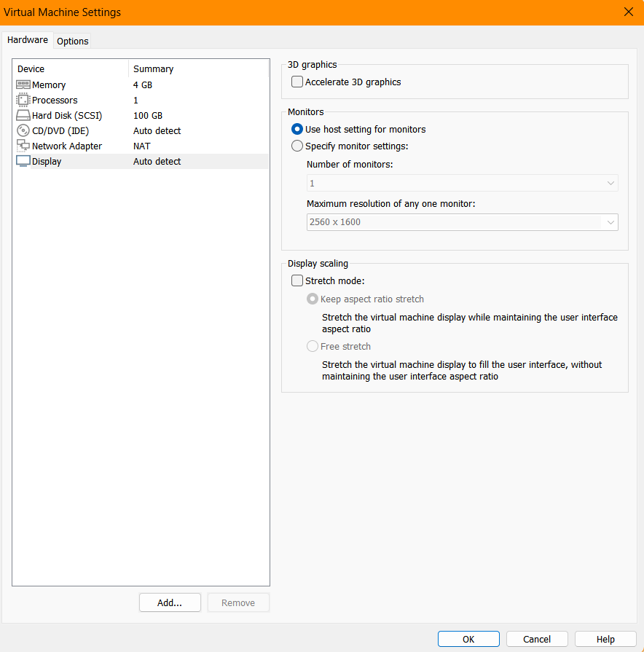Viewport: 644px width, 652px height.
Task: Click the 100 GB disk summary
Action: [x=148, y=116]
